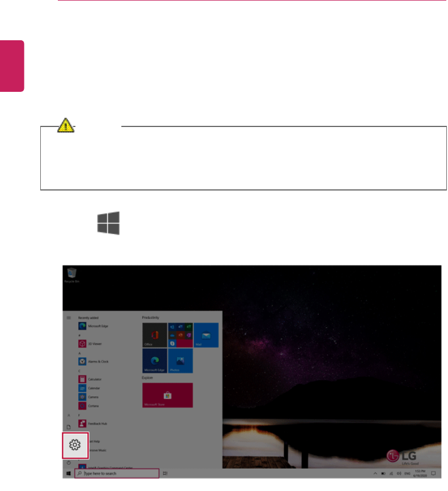This screenshot has width=448, height=491.
Task: Open the ENG language selector in tray
Action: (407, 473)
